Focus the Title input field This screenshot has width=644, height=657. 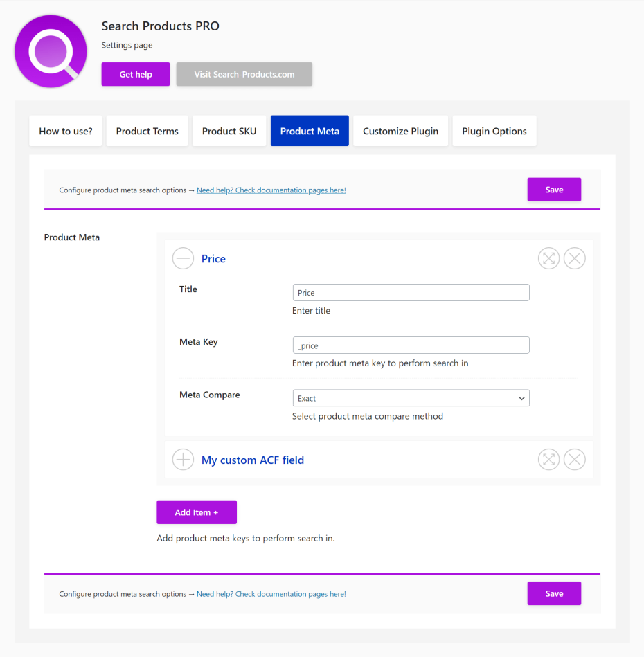click(x=411, y=293)
